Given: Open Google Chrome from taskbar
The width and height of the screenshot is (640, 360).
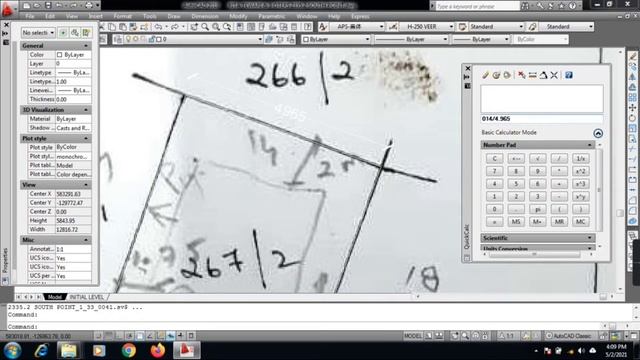Looking at the screenshot, I should click(x=129, y=351).
